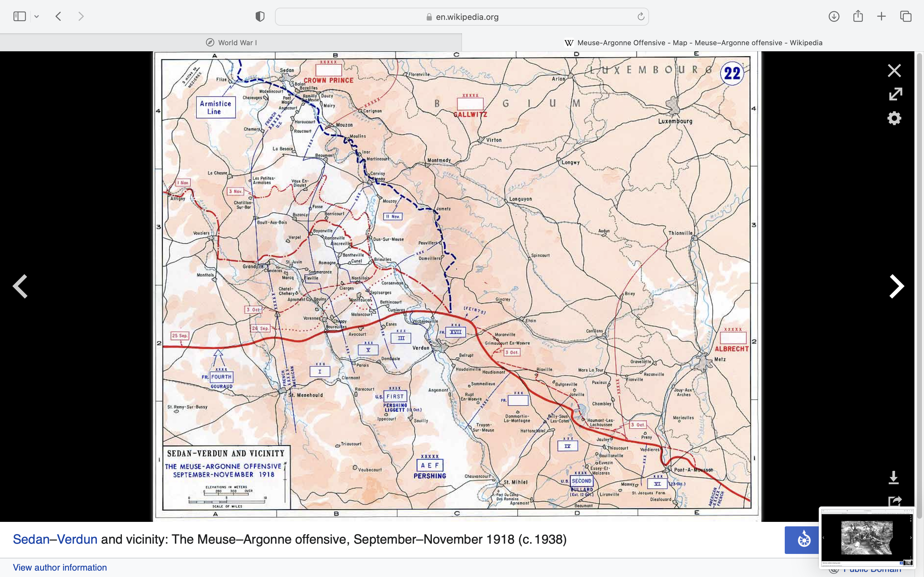Open media viewer settings gear
This screenshot has height=577, width=924.
tap(894, 118)
